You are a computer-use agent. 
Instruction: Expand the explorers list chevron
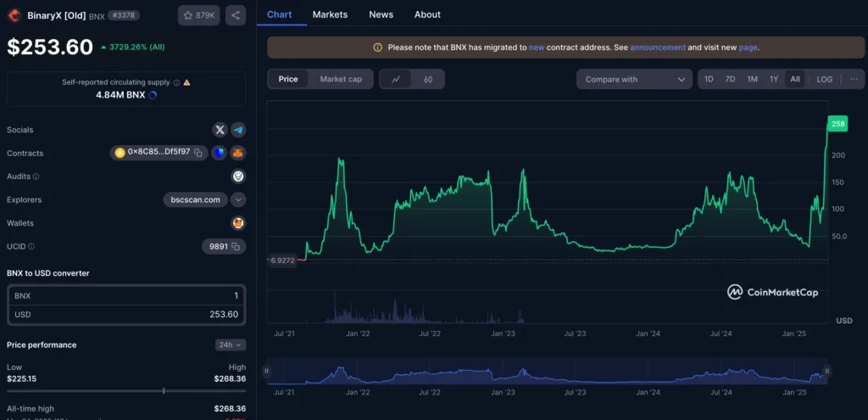click(x=238, y=199)
